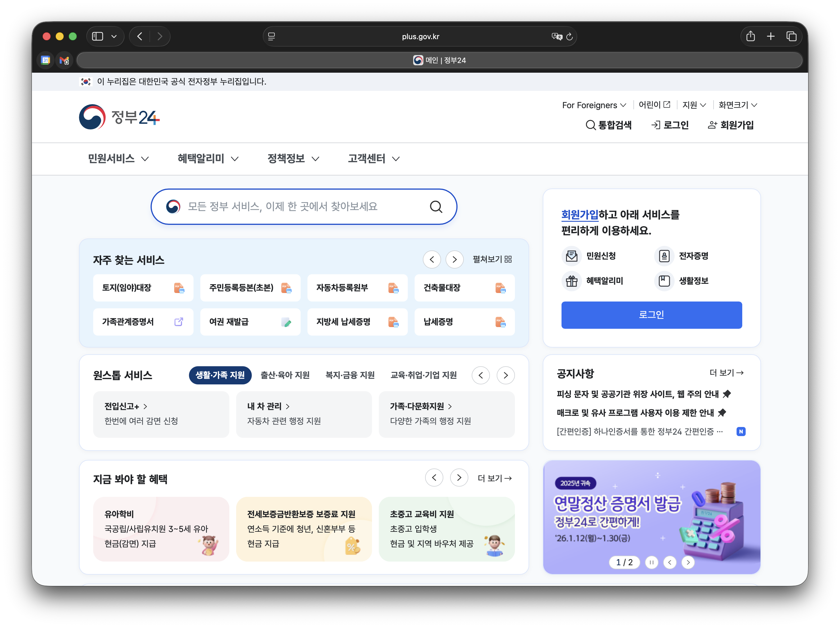The width and height of the screenshot is (840, 628).
Task: Click the Safari share icon
Action: [750, 36]
